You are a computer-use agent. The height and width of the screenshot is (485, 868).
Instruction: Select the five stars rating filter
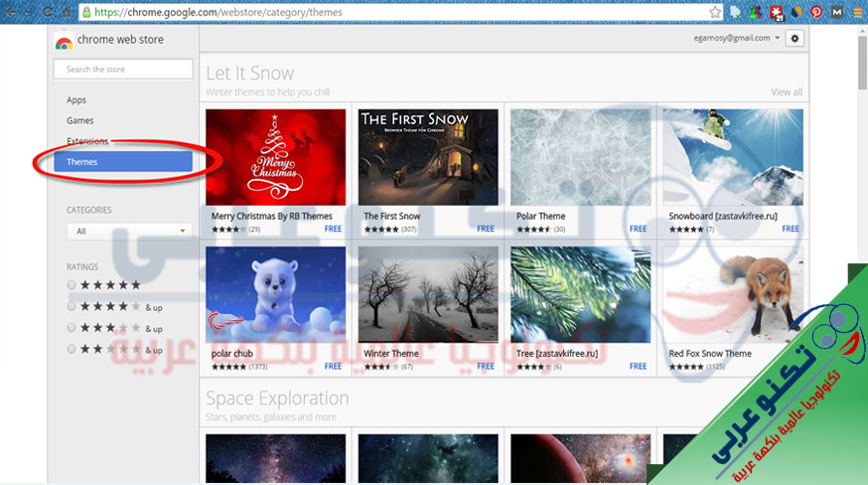72,285
